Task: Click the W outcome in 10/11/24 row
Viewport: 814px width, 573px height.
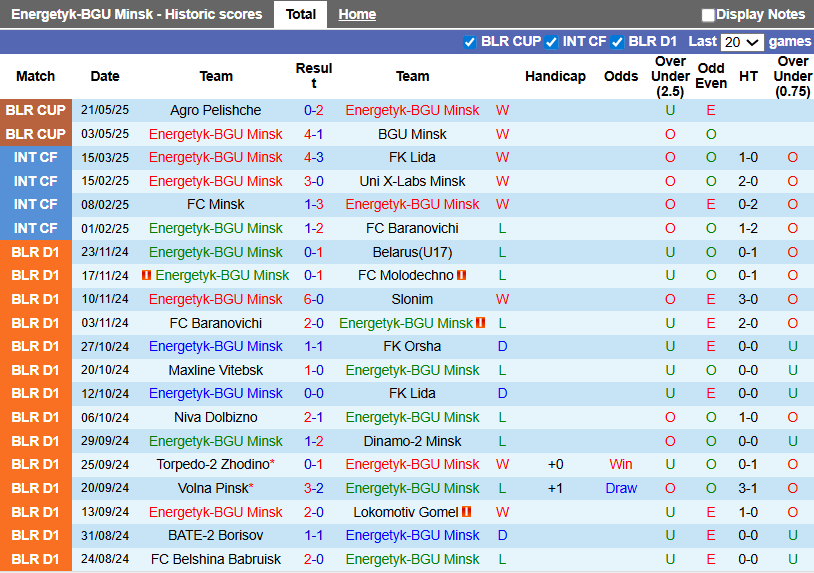Action: [502, 299]
